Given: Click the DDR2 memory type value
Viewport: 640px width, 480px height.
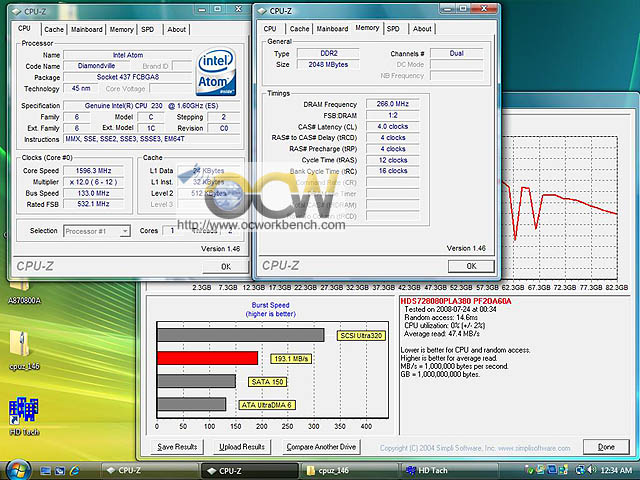Looking at the screenshot, I should [x=329, y=53].
